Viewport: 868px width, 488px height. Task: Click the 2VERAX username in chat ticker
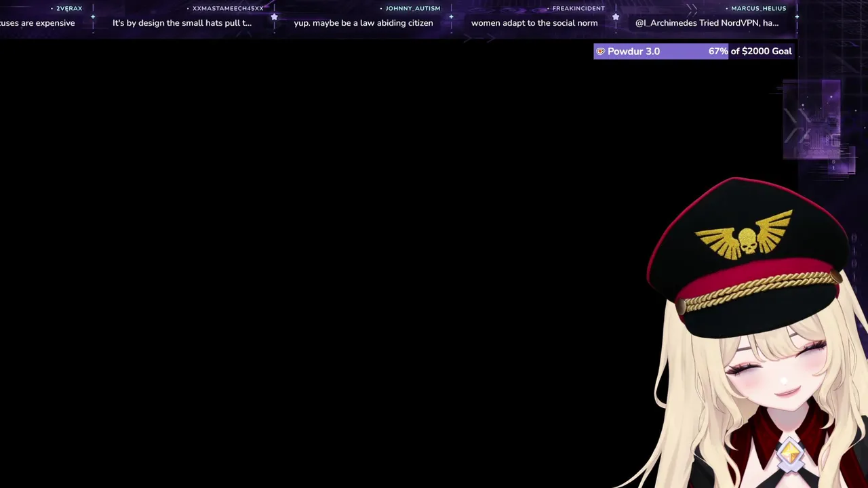tap(69, 8)
